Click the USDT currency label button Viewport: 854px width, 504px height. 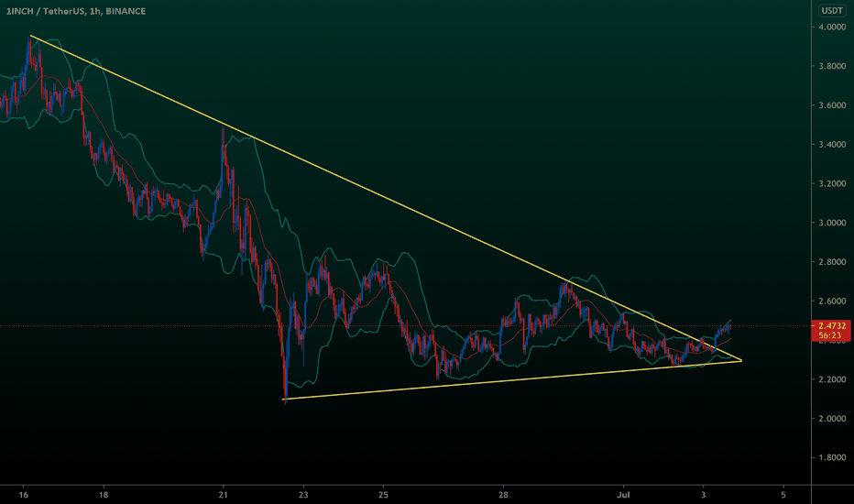tap(832, 10)
